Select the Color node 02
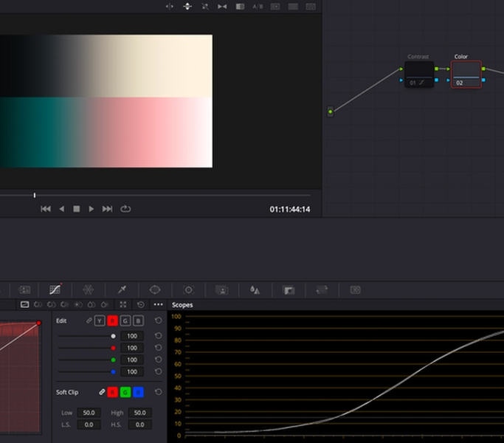 [466, 75]
